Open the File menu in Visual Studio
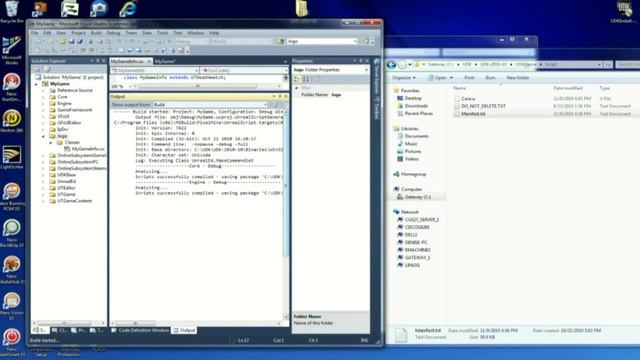Image resolution: width=640 pixels, height=360 pixels. coord(35,33)
